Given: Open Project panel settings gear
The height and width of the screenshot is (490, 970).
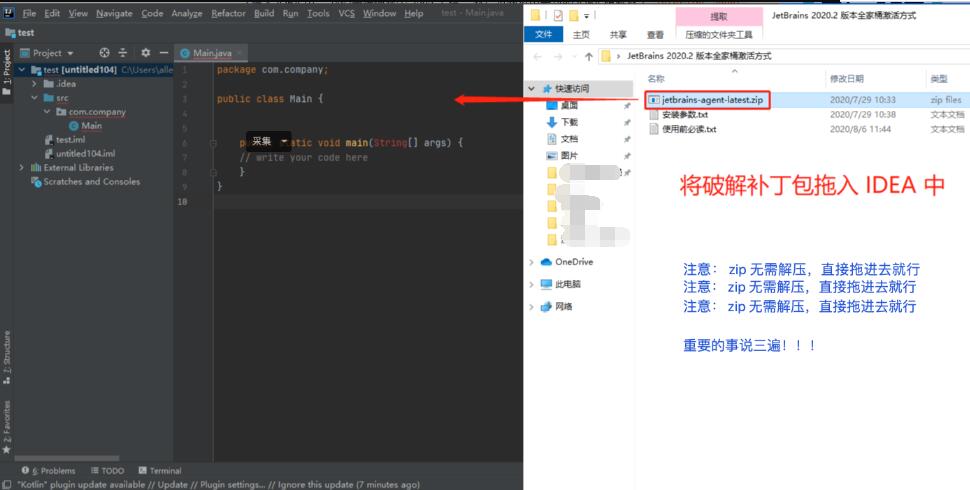Looking at the screenshot, I should click(x=145, y=53).
